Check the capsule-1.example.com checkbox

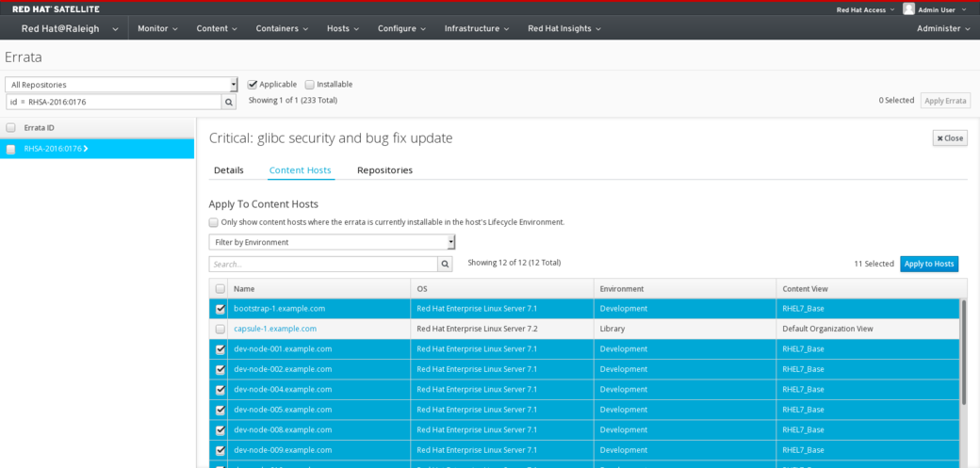220,329
